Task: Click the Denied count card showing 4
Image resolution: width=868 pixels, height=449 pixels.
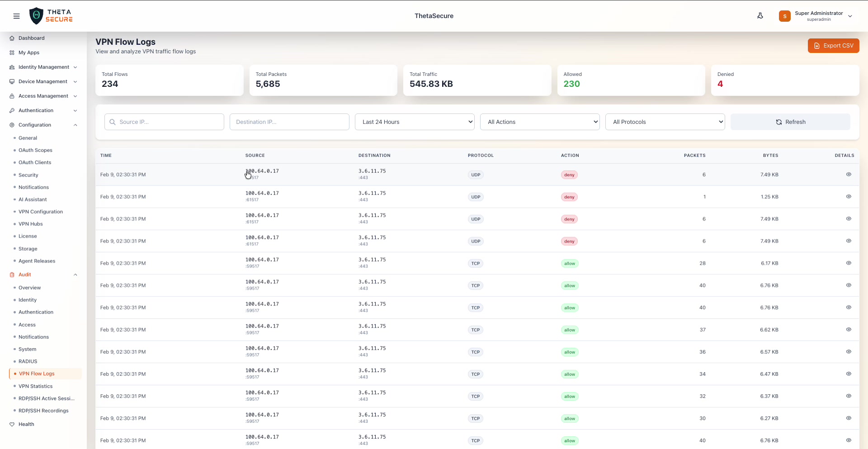Action: coord(785,80)
